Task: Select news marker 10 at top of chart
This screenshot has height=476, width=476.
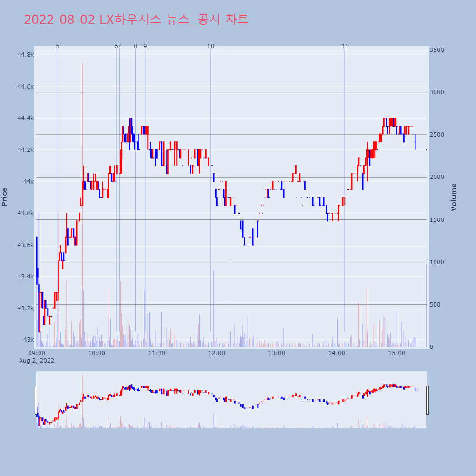Action: (x=211, y=46)
